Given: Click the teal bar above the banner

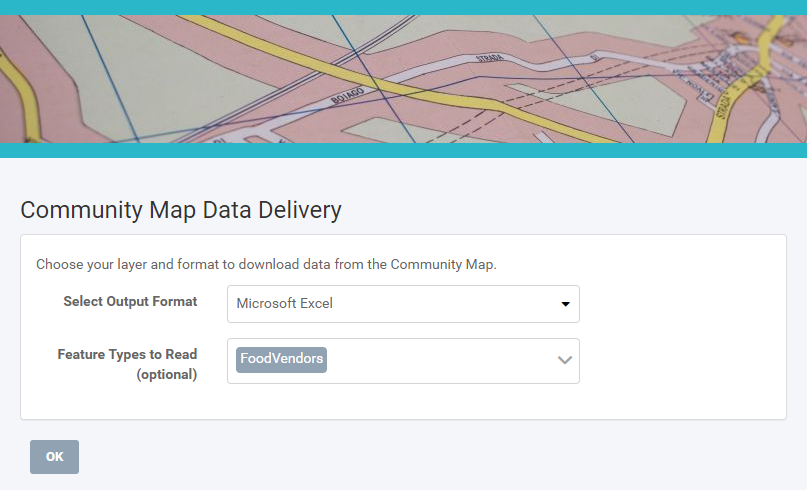Looking at the screenshot, I should coord(403,7).
